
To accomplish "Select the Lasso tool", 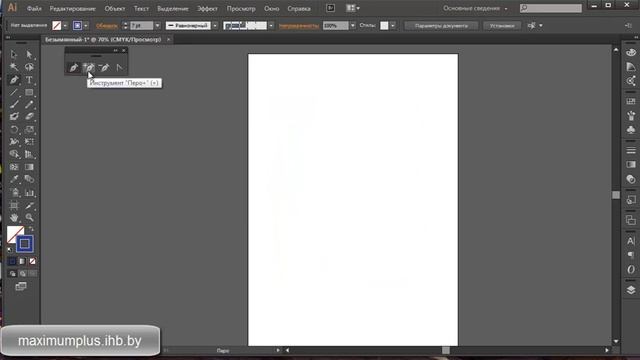I will pyautogui.click(x=29, y=67).
